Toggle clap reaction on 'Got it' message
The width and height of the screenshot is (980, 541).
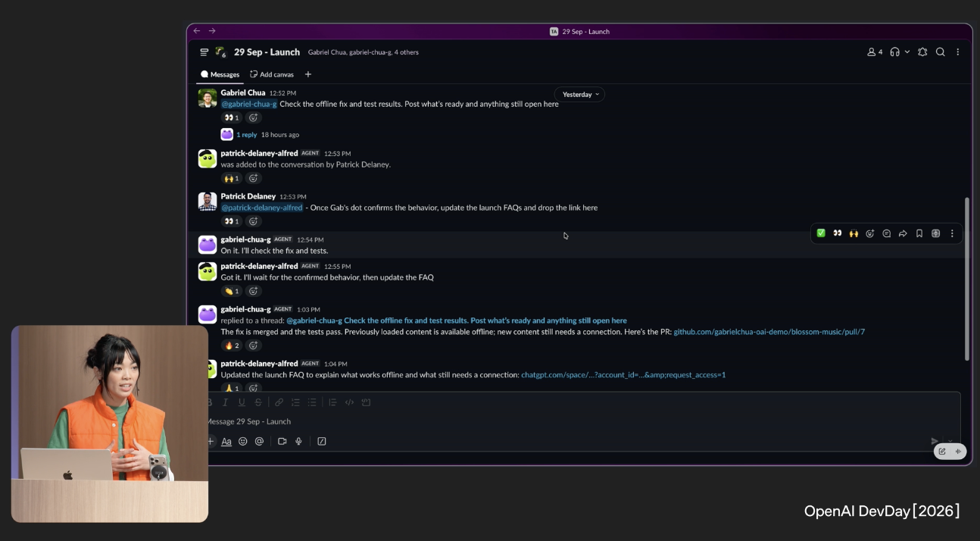point(232,291)
